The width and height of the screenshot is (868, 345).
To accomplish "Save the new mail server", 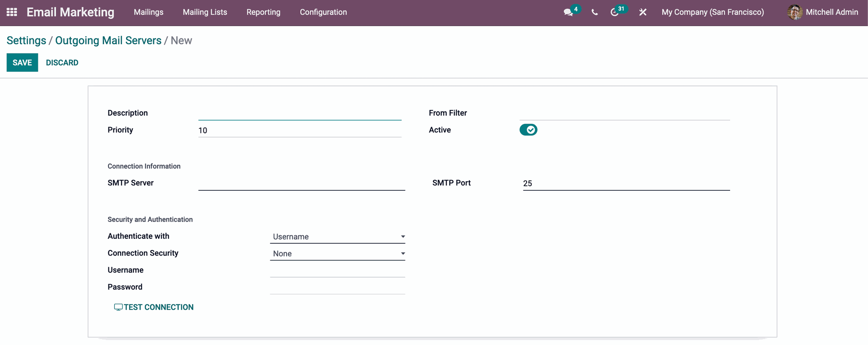I will click(22, 62).
